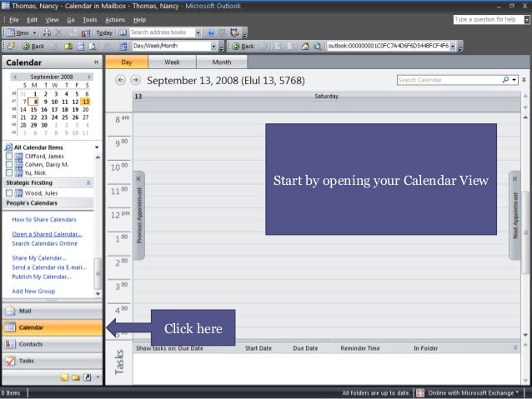The height and width of the screenshot is (399, 532).
Task: Go to next day with right arrow
Action: (135, 80)
